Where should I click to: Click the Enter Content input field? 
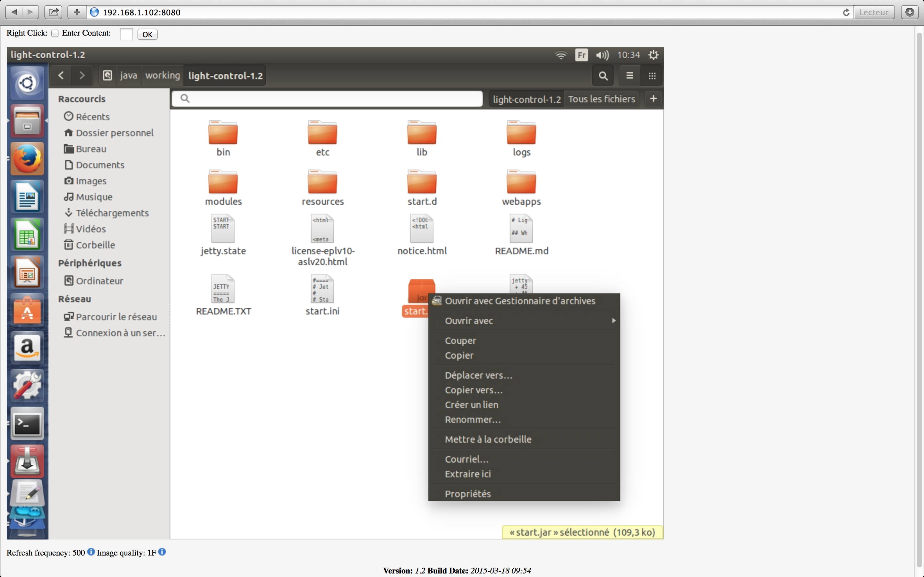[x=126, y=34]
